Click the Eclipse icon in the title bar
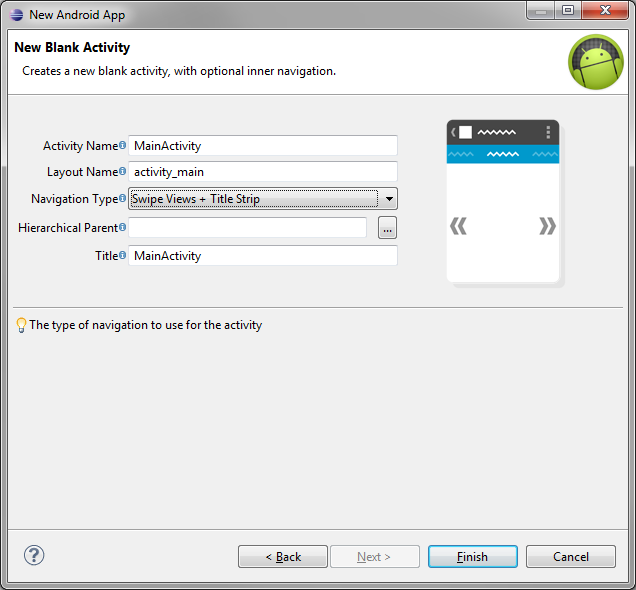The height and width of the screenshot is (590, 636). (x=17, y=15)
